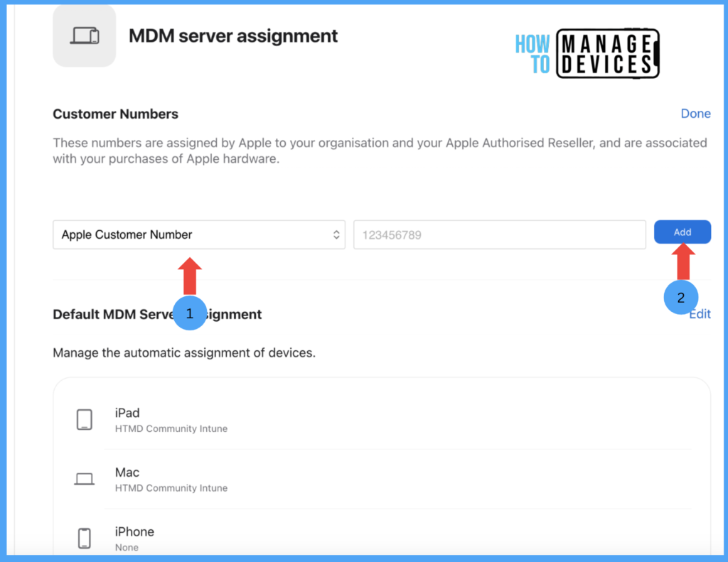Click Edit for Default MDM Server Assignment
Image resolution: width=728 pixels, height=562 pixels.
point(700,314)
